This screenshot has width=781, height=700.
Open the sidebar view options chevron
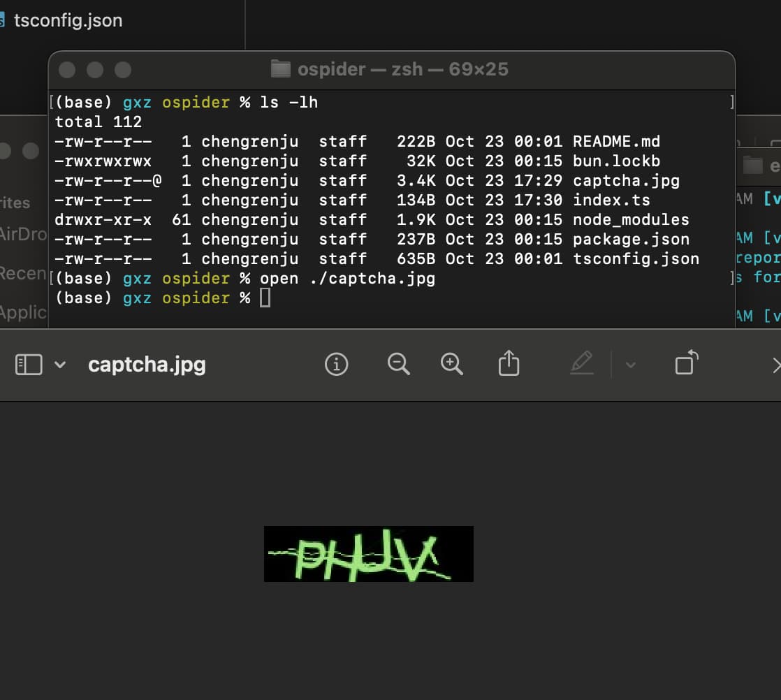pyautogui.click(x=60, y=365)
